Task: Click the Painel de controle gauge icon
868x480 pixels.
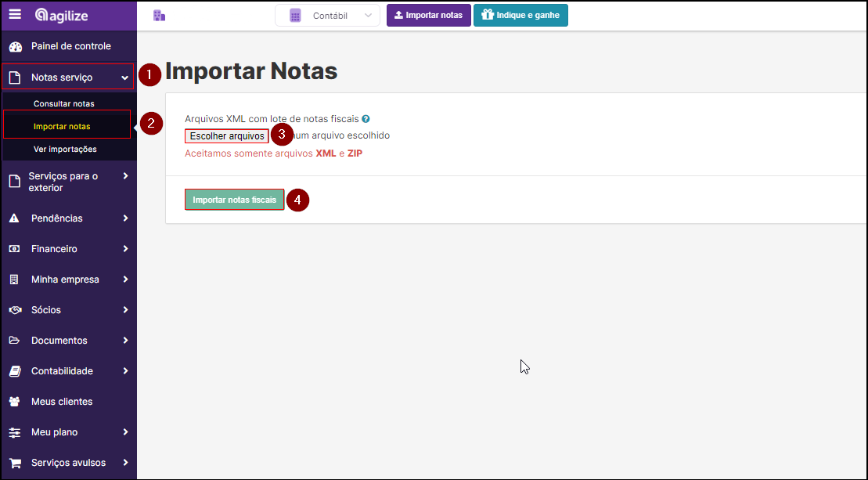Action: pos(16,46)
